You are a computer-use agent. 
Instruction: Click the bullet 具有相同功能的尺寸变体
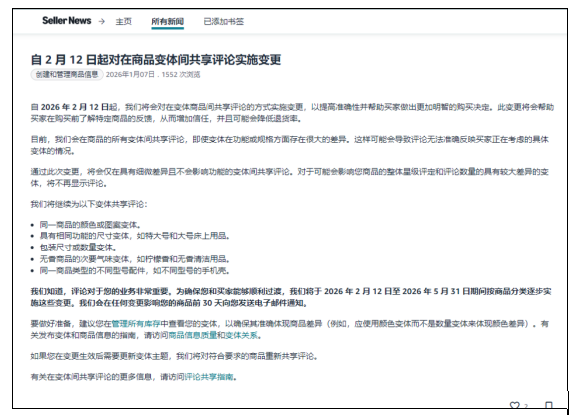(x=134, y=236)
